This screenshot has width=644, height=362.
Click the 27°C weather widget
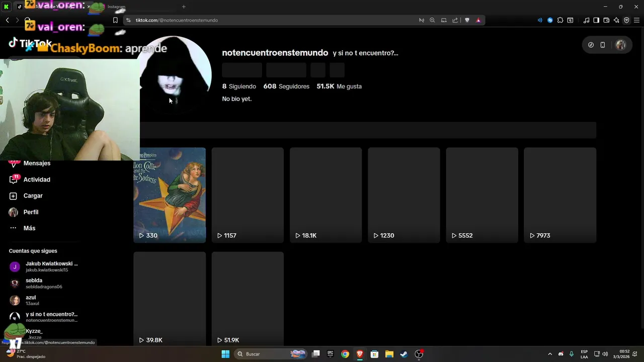point(25,354)
